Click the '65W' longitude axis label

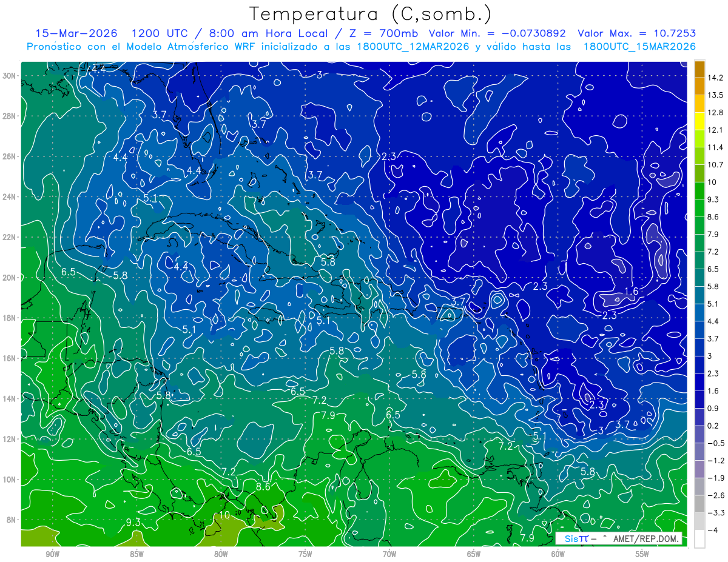point(474,554)
